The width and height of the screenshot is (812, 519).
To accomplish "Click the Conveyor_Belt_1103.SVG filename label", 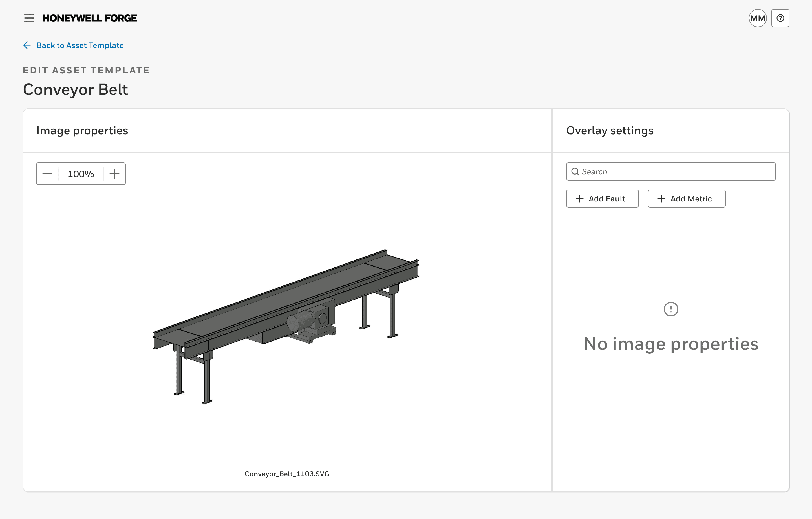I will tap(288, 473).
